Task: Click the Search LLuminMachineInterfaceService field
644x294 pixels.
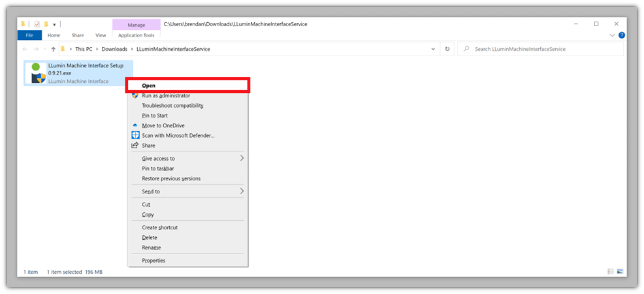Action: coord(542,49)
